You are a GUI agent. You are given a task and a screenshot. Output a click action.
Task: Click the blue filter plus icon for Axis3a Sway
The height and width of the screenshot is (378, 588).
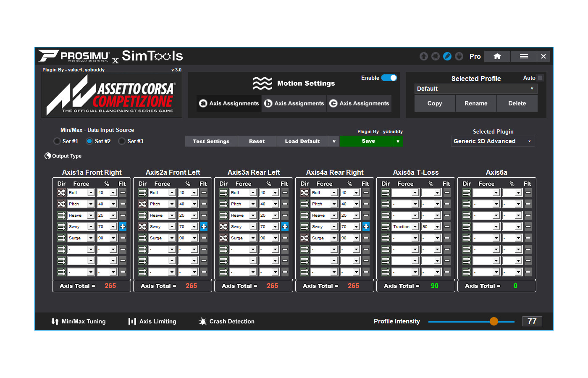pos(285,227)
